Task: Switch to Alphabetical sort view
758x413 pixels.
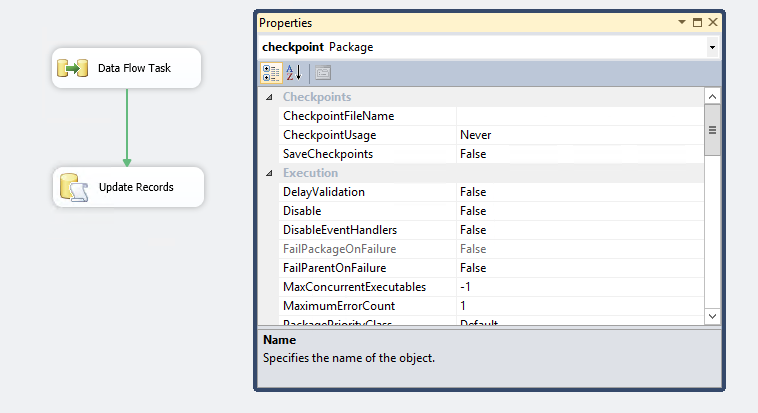Action: coord(294,73)
